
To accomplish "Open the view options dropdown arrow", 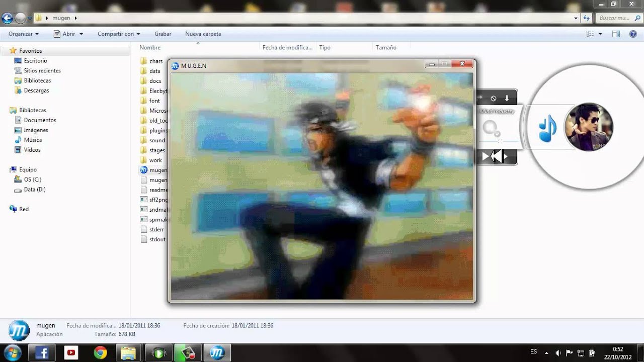I will pyautogui.click(x=600, y=34).
